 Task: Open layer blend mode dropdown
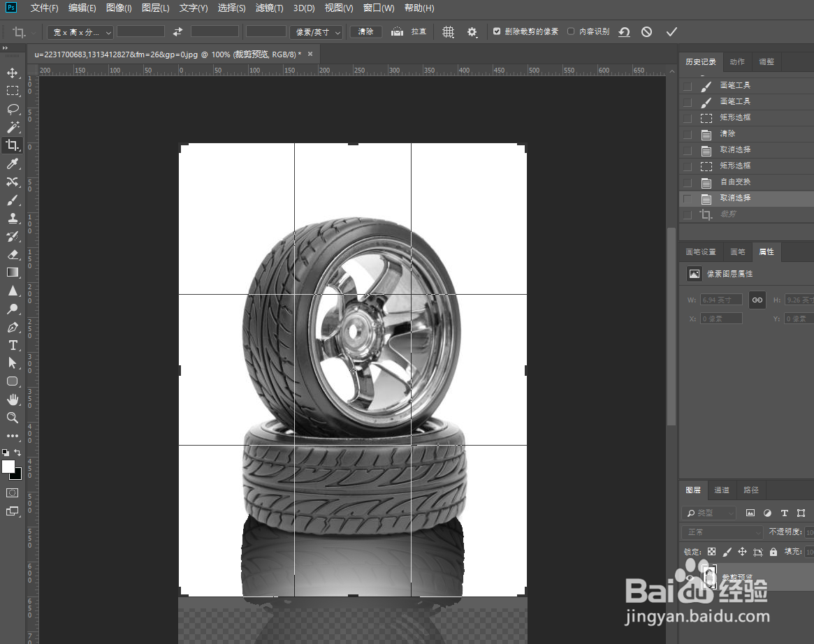722,532
